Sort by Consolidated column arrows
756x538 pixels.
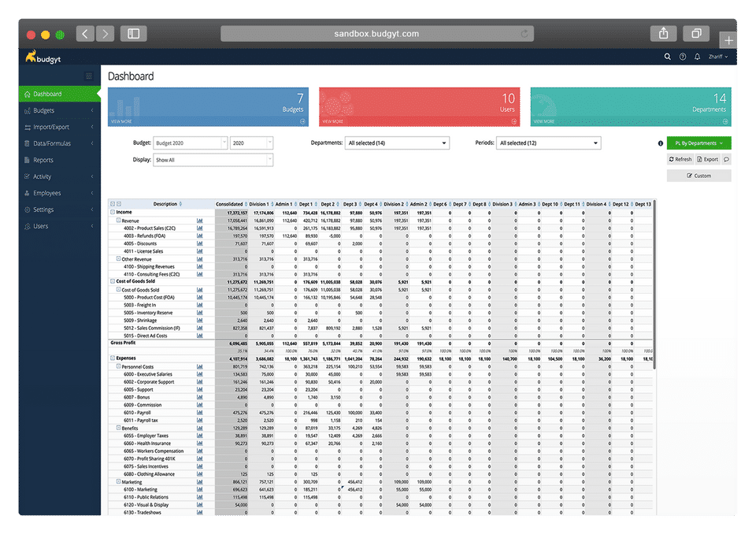click(x=246, y=204)
